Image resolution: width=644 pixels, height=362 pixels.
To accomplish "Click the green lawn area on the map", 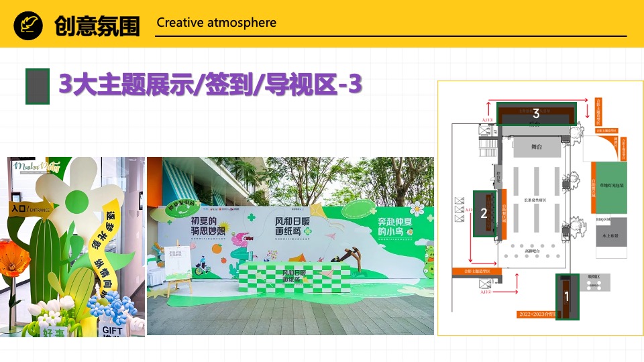I will pos(611,187).
